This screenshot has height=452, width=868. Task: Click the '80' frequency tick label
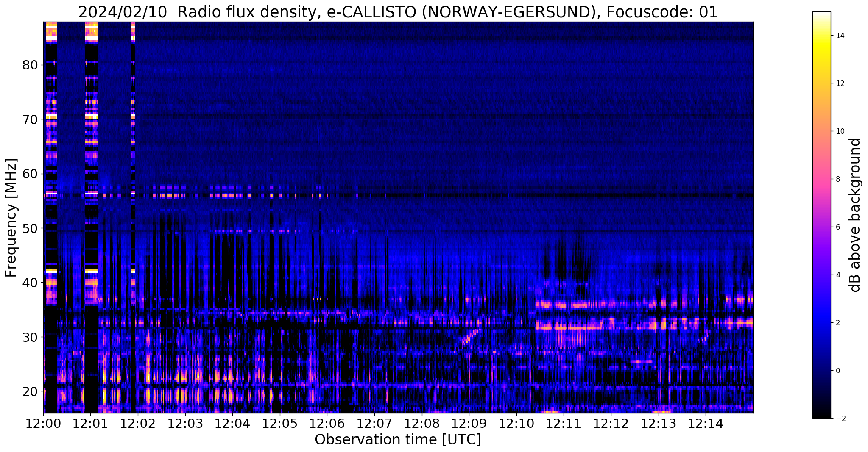tap(30, 65)
